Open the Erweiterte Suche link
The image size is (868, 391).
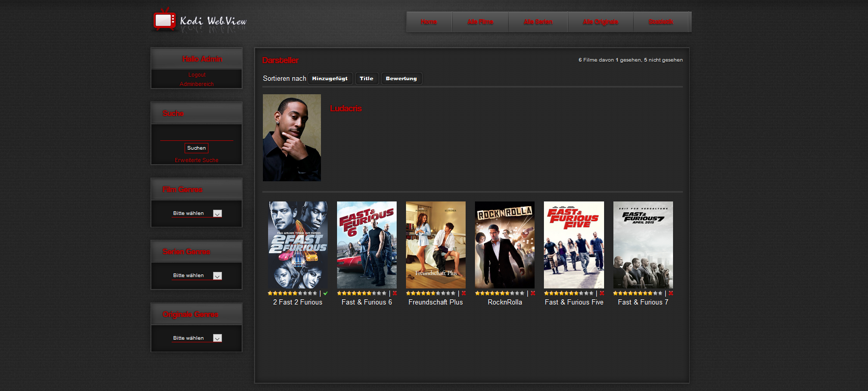(197, 160)
